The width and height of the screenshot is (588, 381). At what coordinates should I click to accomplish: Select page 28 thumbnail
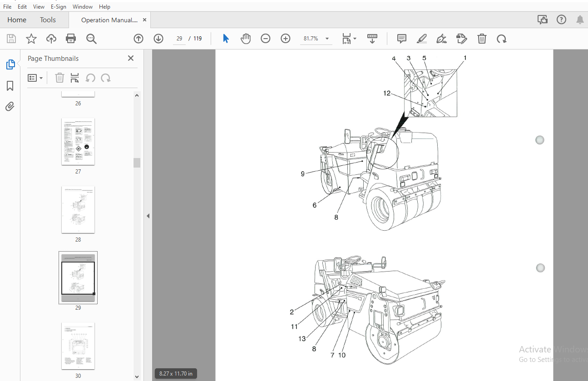(78, 210)
